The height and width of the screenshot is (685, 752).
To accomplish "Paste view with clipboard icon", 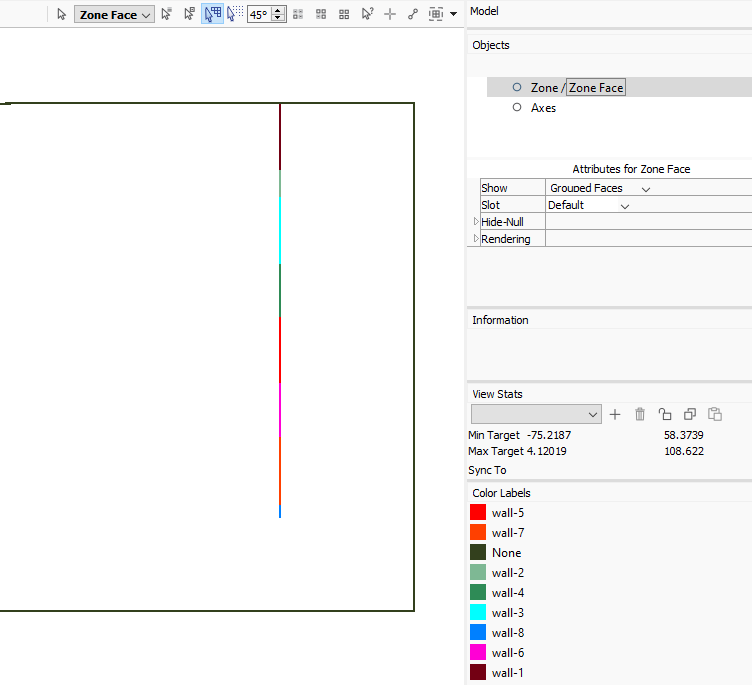I will pyautogui.click(x=715, y=414).
